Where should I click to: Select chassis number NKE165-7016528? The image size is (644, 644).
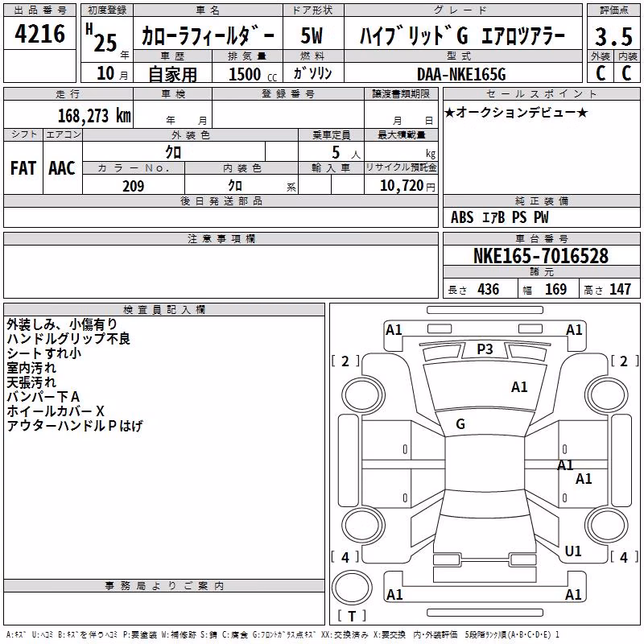[x=541, y=256]
